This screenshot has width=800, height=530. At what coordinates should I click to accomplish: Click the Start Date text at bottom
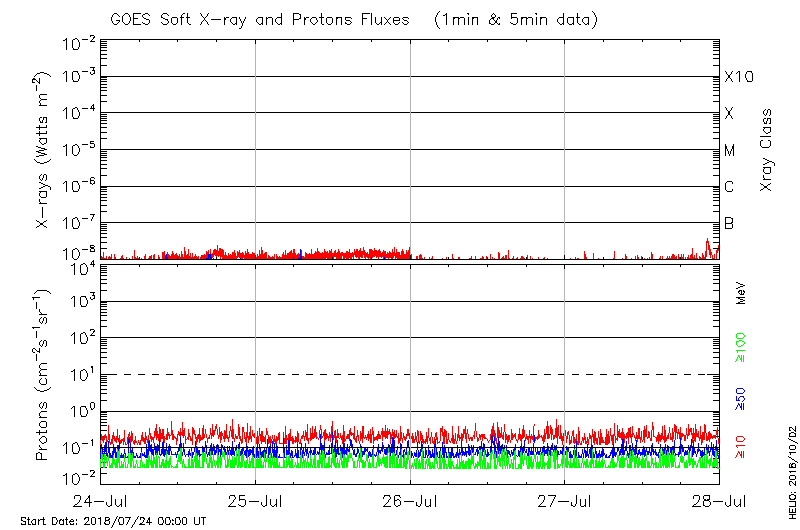pyautogui.click(x=112, y=521)
